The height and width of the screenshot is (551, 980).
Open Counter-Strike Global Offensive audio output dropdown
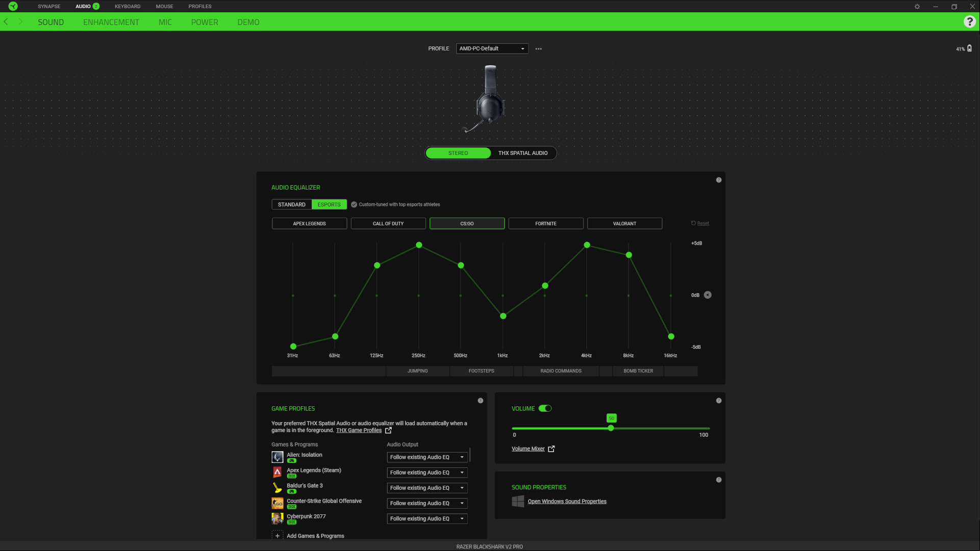click(427, 503)
